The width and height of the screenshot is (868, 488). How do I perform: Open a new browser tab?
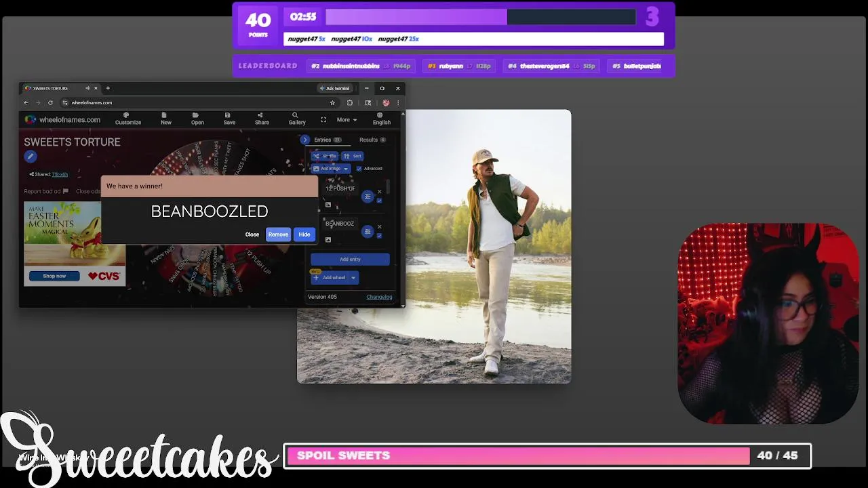point(107,88)
